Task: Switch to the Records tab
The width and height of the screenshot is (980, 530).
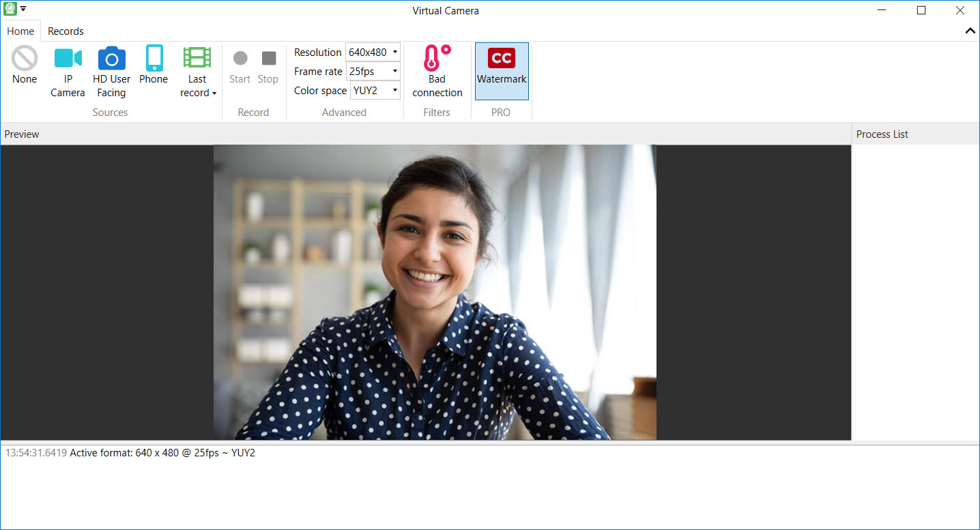Action: (66, 31)
